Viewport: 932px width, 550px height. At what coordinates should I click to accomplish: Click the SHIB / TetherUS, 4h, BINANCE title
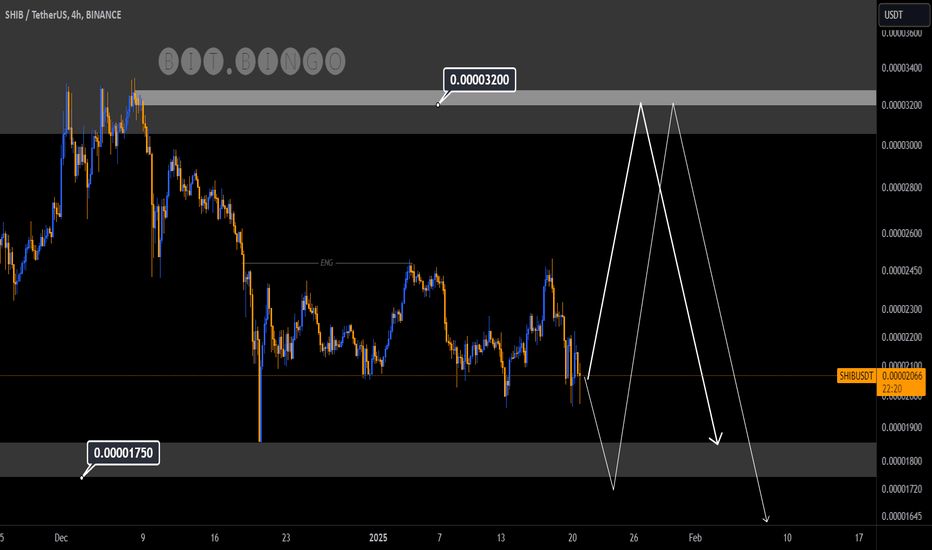[x=63, y=15]
